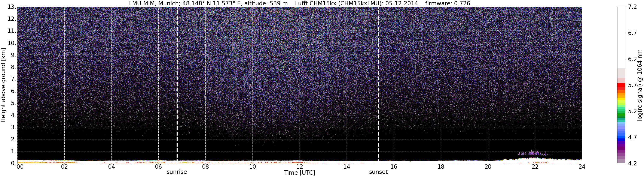Screen dimensions: 644x177
Task: Click the x-axis tick label '16'
Action: click(x=394, y=167)
